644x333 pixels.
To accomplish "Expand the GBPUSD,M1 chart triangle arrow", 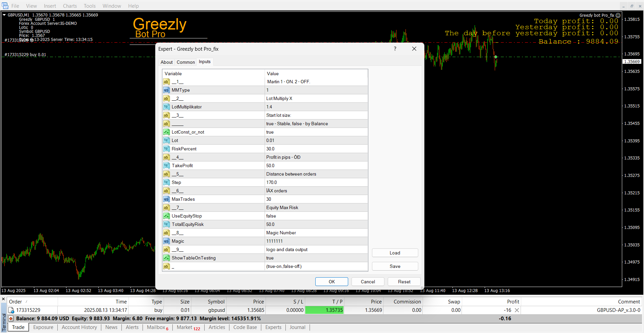I will [4, 15].
